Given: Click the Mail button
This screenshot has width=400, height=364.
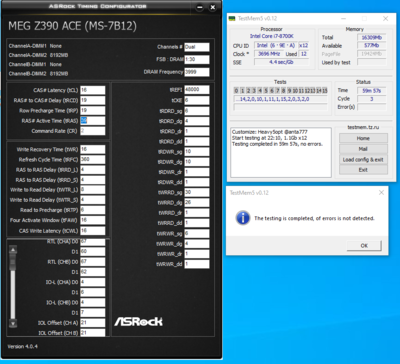Looking at the screenshot, I should [363, 149].
